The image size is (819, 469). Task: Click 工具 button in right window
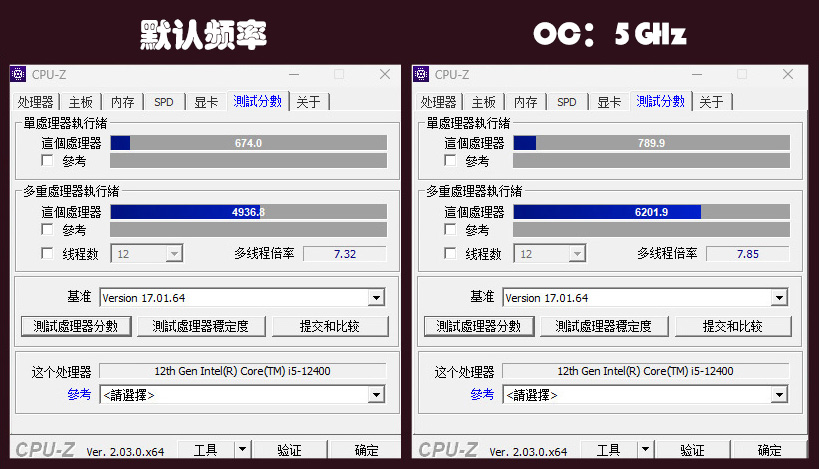tap(609, 450)
